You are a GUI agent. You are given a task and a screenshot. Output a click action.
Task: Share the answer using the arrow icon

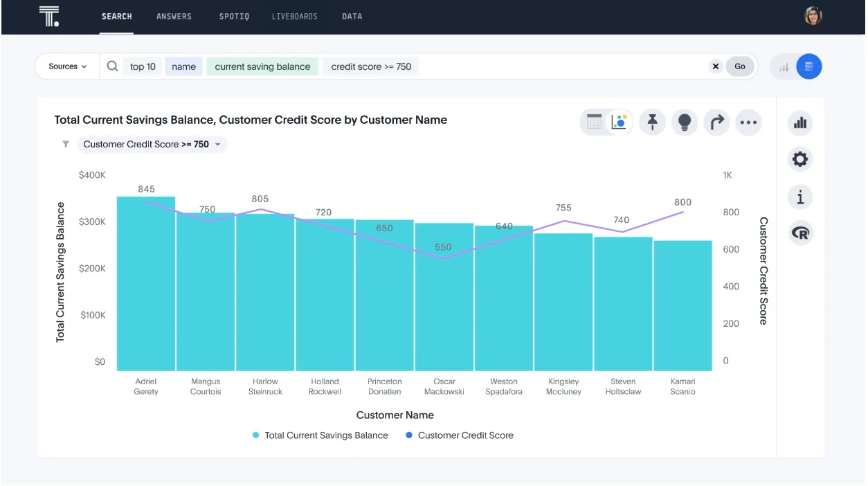[716, 122]
